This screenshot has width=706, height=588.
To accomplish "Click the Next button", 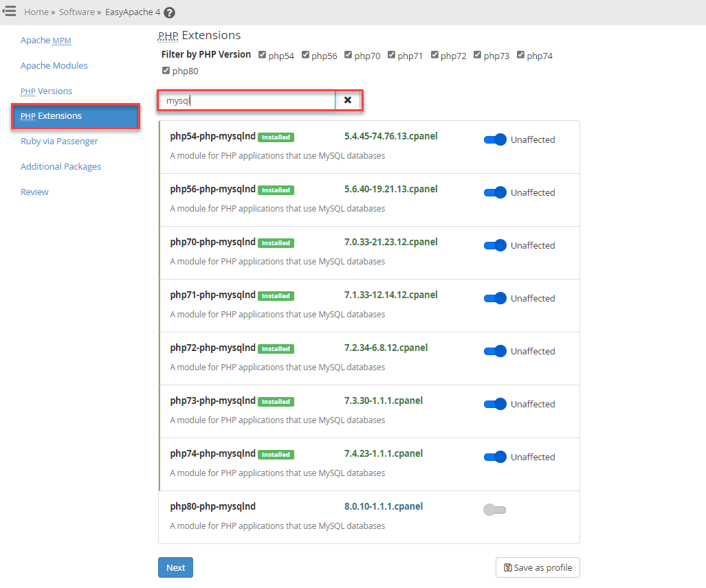I will pyautogui.click(x=175, y=567).
